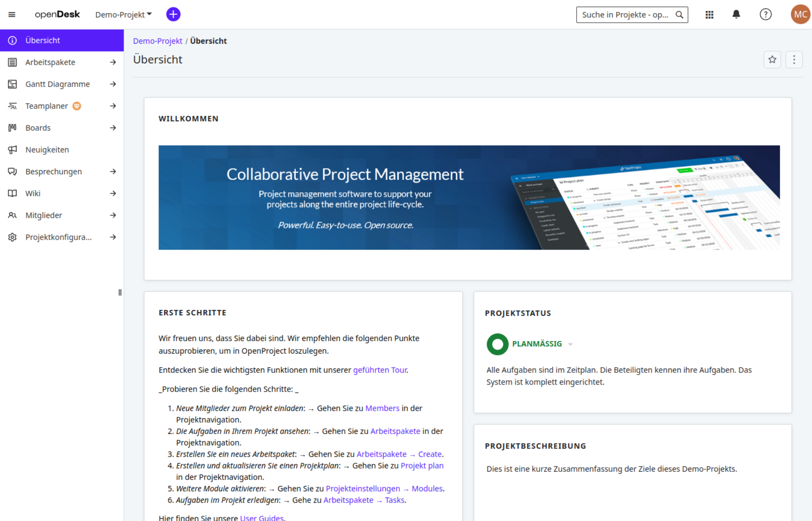
Task: Open the MC user avatar menu
Action: coord(800,14)
